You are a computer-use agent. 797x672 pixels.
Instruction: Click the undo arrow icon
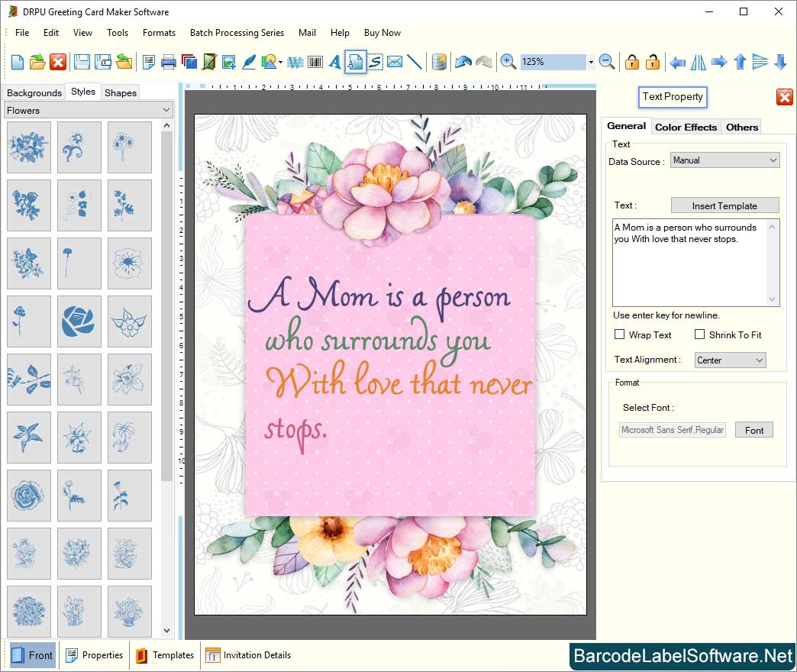[463, 62]
